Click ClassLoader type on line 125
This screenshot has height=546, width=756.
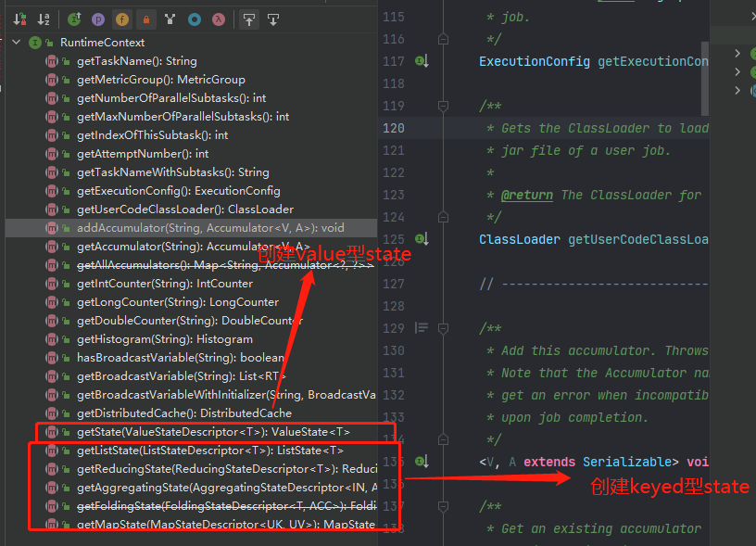(x=520, y=239)
